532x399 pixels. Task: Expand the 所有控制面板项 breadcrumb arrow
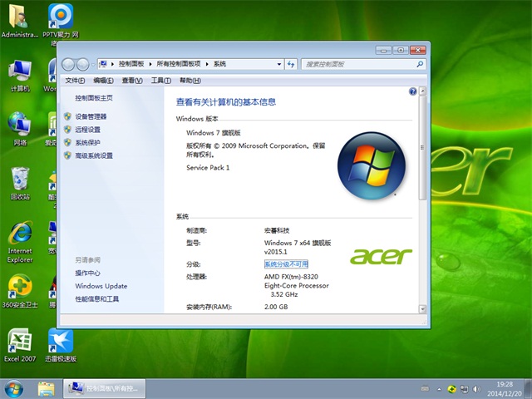208,63
